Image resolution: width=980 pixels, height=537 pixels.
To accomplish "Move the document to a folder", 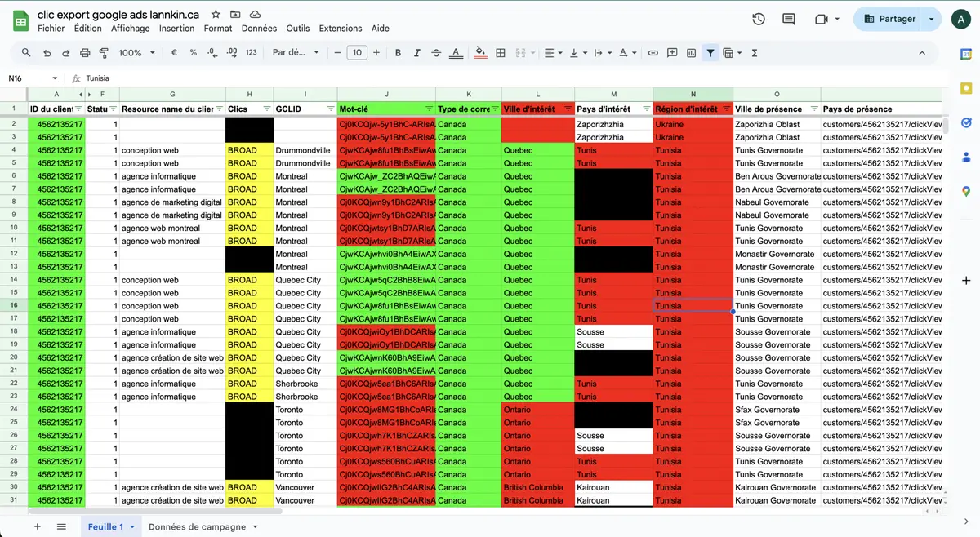I will [x=235, y=15].
